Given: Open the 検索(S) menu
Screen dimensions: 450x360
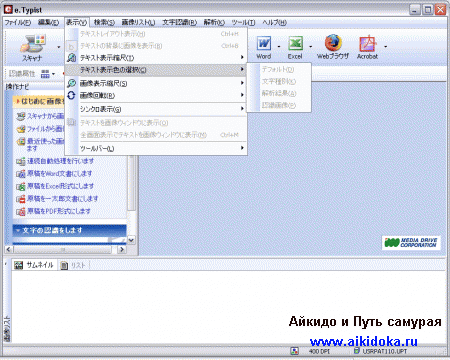Looking at the screenshot, I should point(104,22).
